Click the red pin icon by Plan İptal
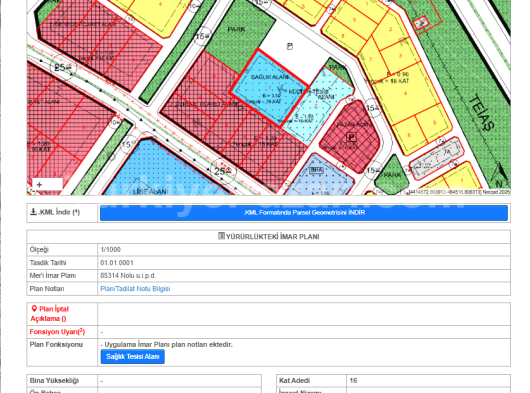Screen dimensions: 530x393 coord(34,309)
